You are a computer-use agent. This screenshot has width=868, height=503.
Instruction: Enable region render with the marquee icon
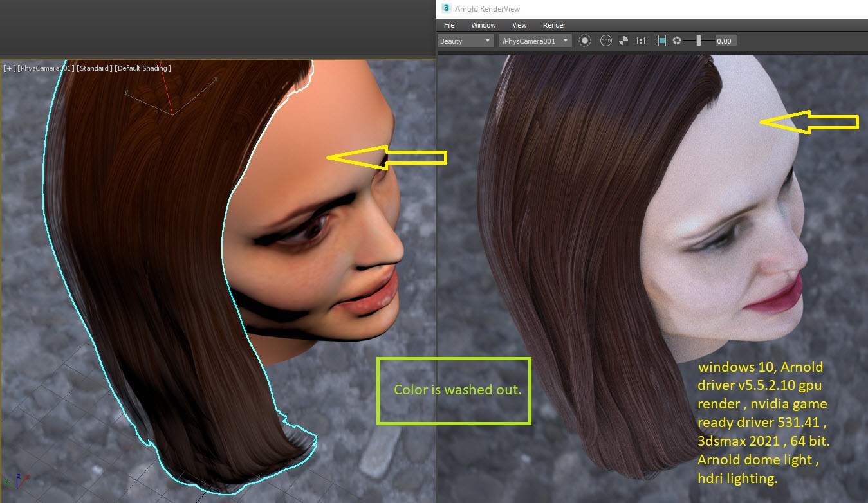(661, 41)
